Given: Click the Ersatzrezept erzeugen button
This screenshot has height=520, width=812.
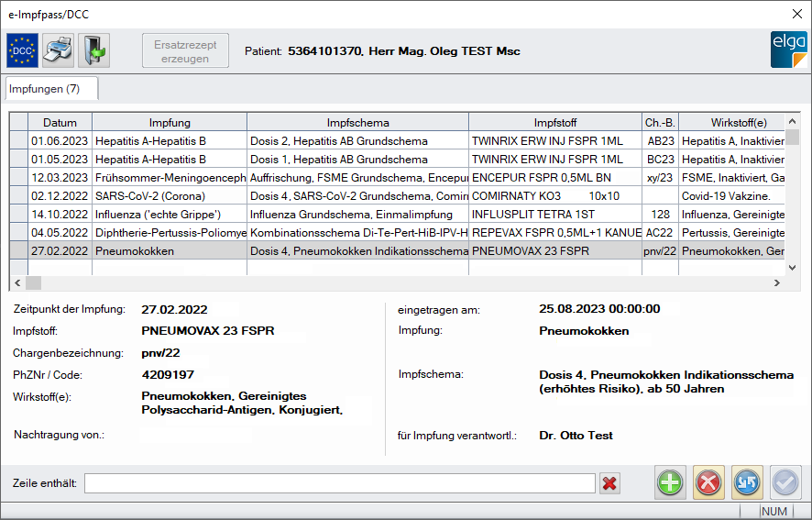Looking at the screenshot, I should (x=186, y=51).
